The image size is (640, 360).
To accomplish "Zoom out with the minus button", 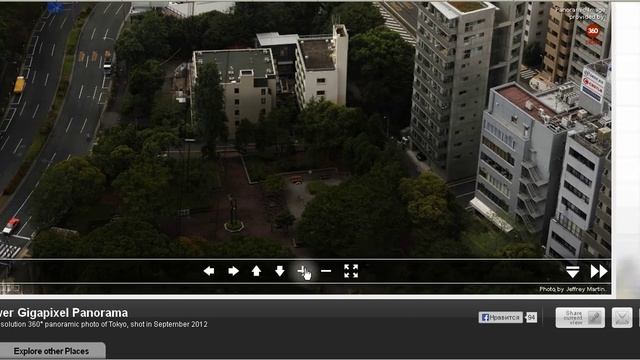I will [326, 271].
